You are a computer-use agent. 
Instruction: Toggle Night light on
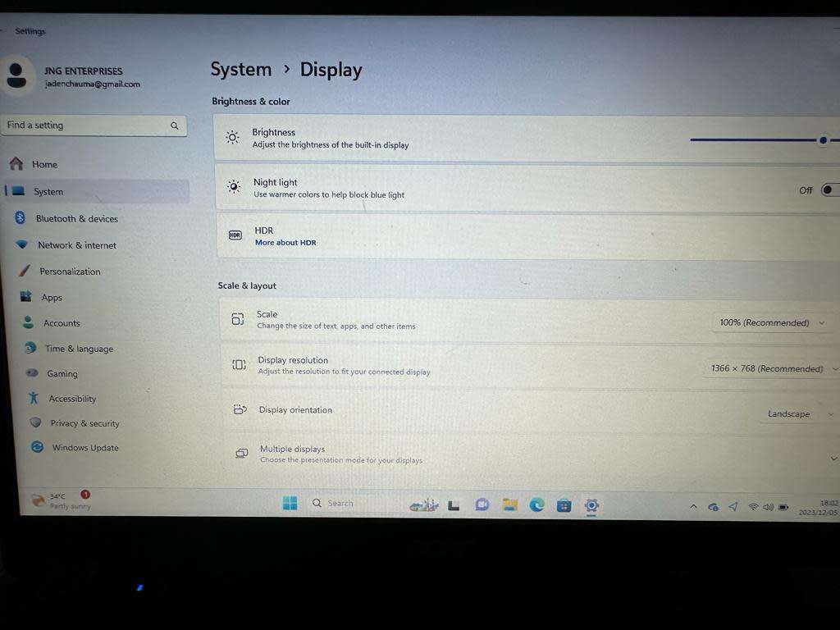click(829, 189)
